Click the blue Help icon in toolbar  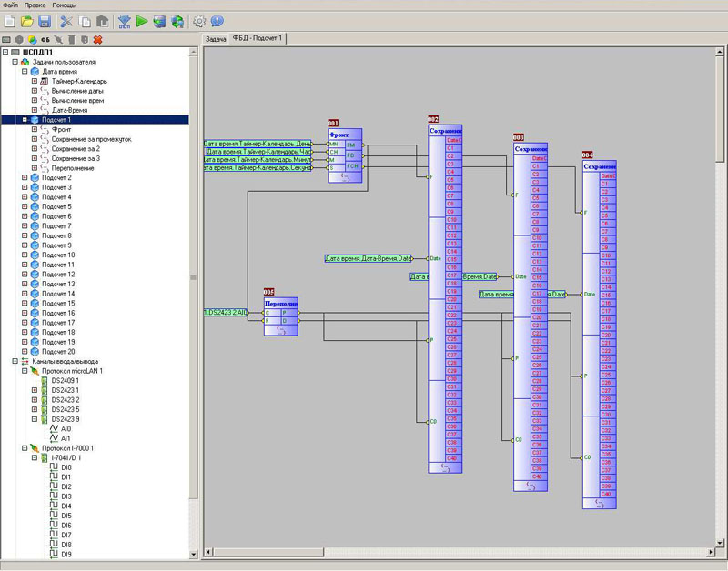click(x=217, y=21)
